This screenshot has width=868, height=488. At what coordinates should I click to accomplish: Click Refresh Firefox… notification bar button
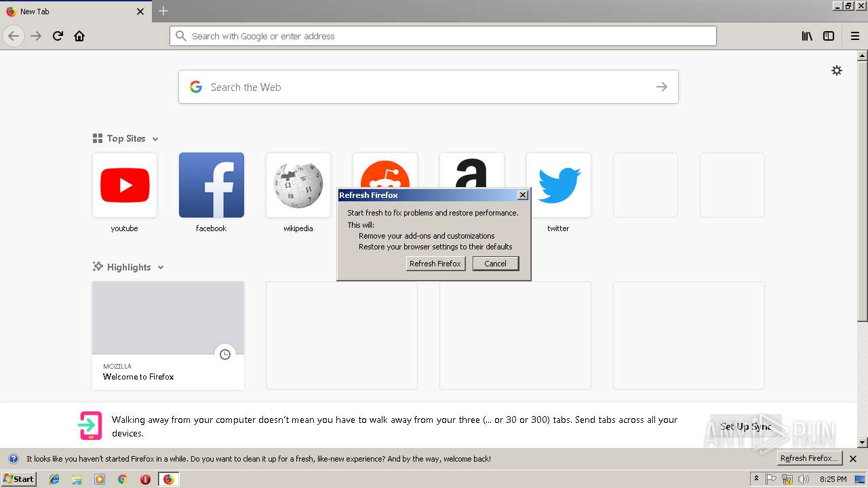pos(809,459)
